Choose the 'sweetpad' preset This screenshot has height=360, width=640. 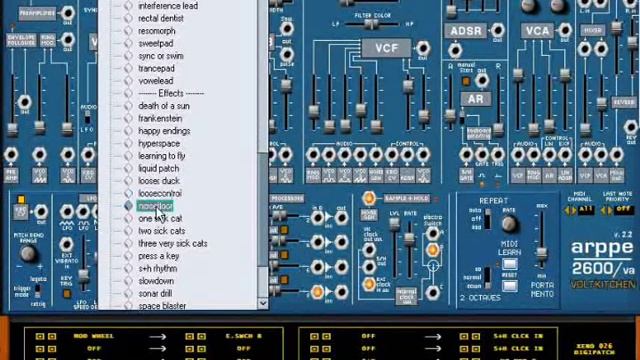[x=156, y=44]
